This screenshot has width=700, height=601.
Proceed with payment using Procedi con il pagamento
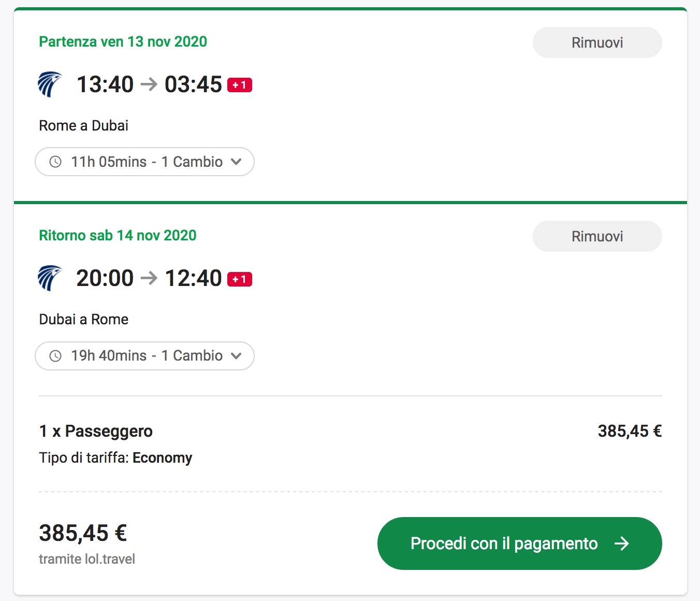(x=519, y=543)
